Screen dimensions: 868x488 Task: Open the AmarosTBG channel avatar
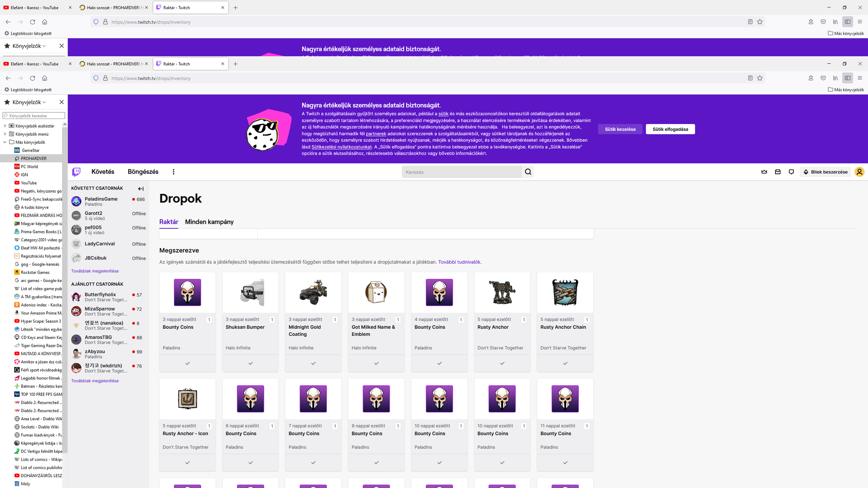(x=76, y=340)
